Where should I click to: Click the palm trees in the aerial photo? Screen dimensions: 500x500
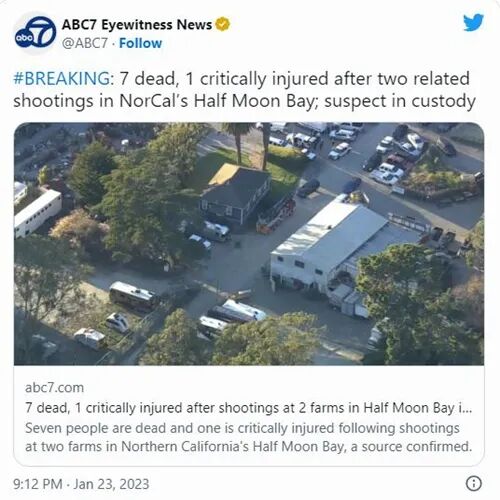tap(250, 143)
